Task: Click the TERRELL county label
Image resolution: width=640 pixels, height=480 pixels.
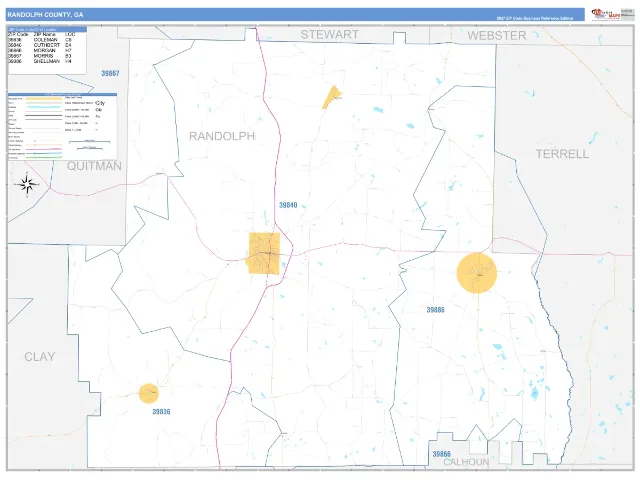Action: [562, 154]
